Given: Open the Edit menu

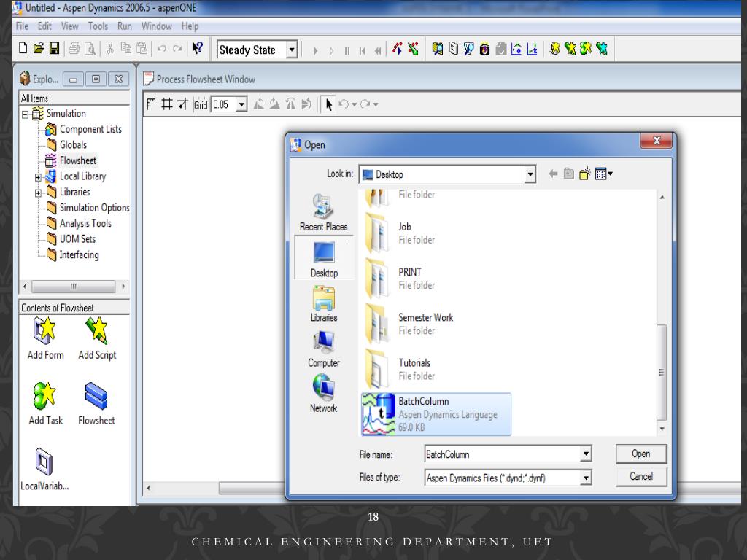Looking at the screenshot, I should (44, 26).
